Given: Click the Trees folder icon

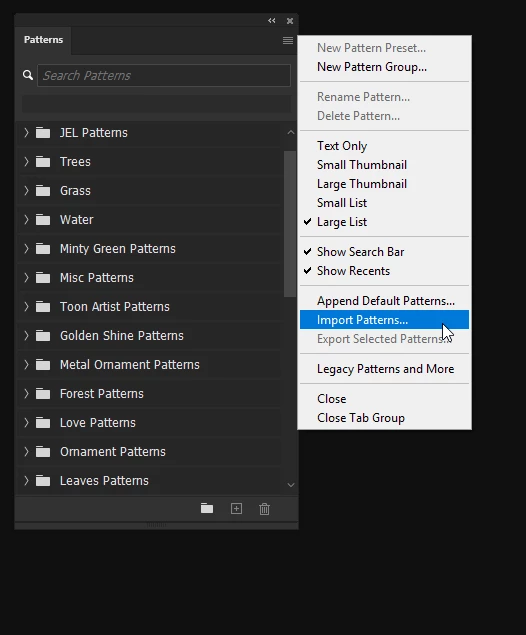Looking at the screenshot, I should point(43,162).
